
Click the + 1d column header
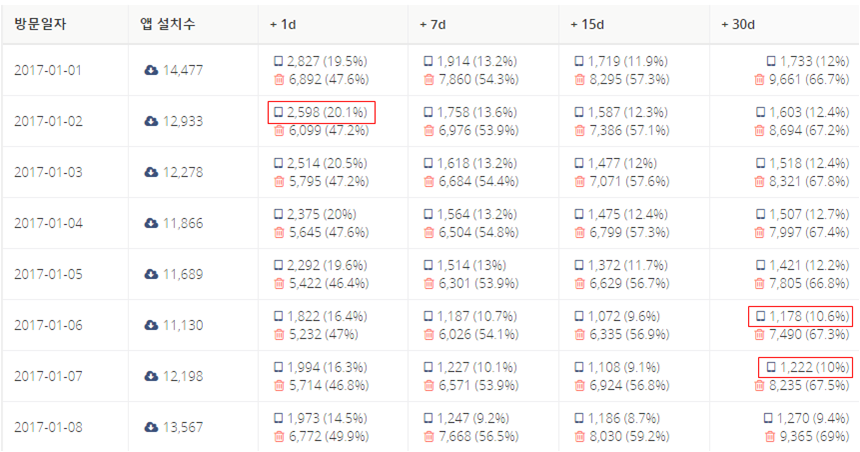282,23
